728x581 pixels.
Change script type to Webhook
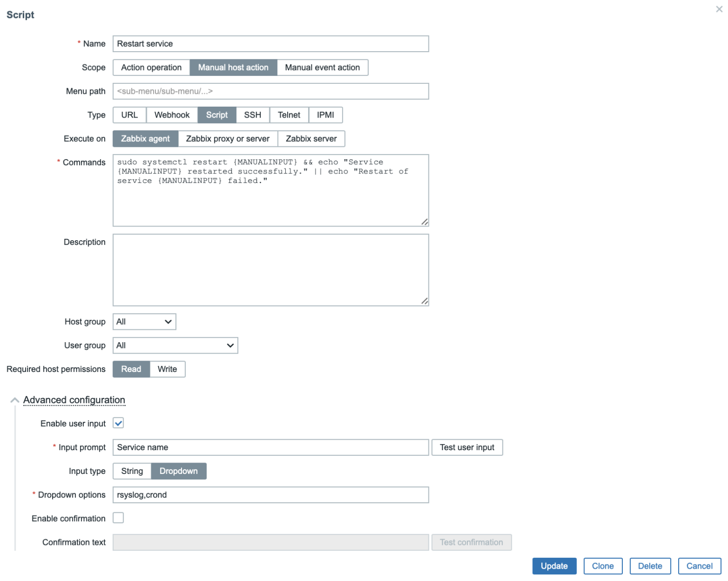click(x=172, y=115)
